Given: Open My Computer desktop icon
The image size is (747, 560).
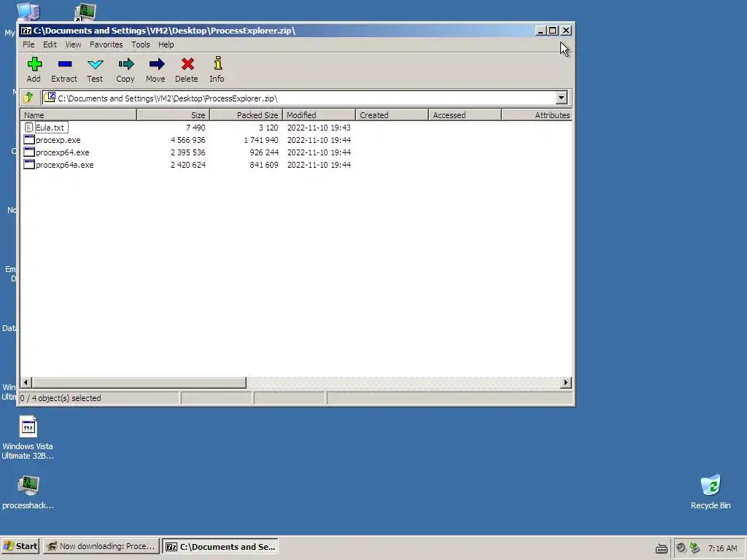Looking at the screenshot, I should tap(28, 12).
